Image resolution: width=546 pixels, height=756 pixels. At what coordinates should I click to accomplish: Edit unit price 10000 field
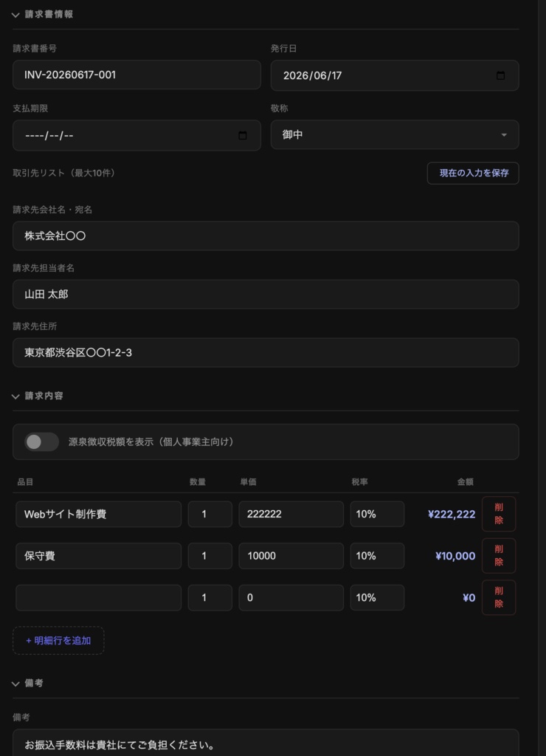point(291,555)
